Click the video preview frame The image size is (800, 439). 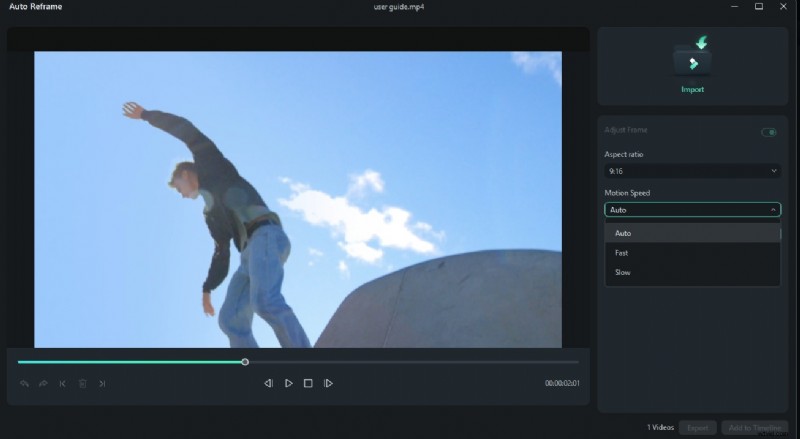pos(298,199)
